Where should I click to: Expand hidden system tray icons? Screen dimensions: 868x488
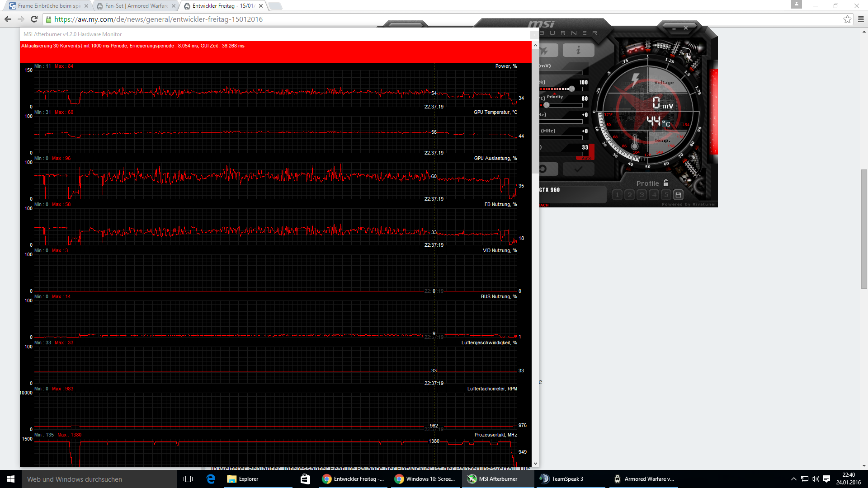click(x=793, y=479)
